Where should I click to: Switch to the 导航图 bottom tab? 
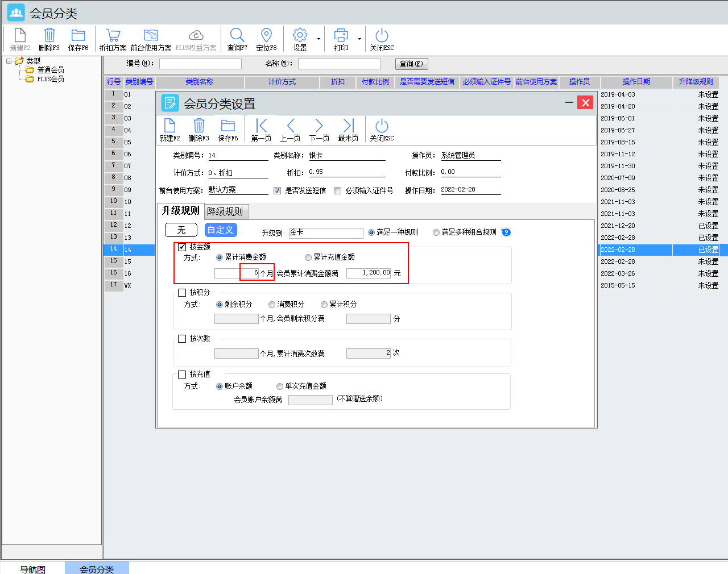point(32,569)
